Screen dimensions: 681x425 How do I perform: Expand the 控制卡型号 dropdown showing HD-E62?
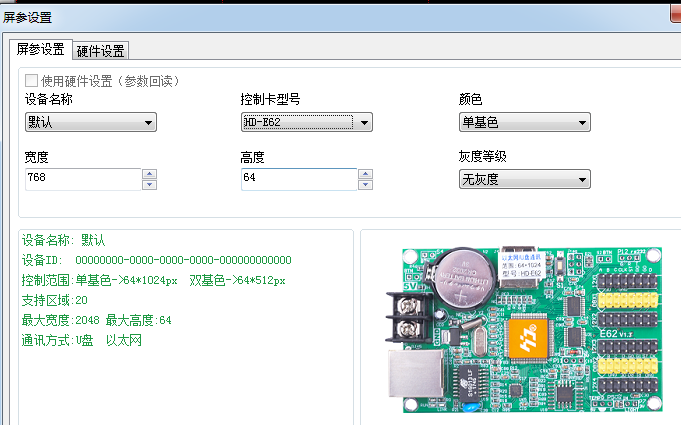pyautogui.click(x=307, y=122)
